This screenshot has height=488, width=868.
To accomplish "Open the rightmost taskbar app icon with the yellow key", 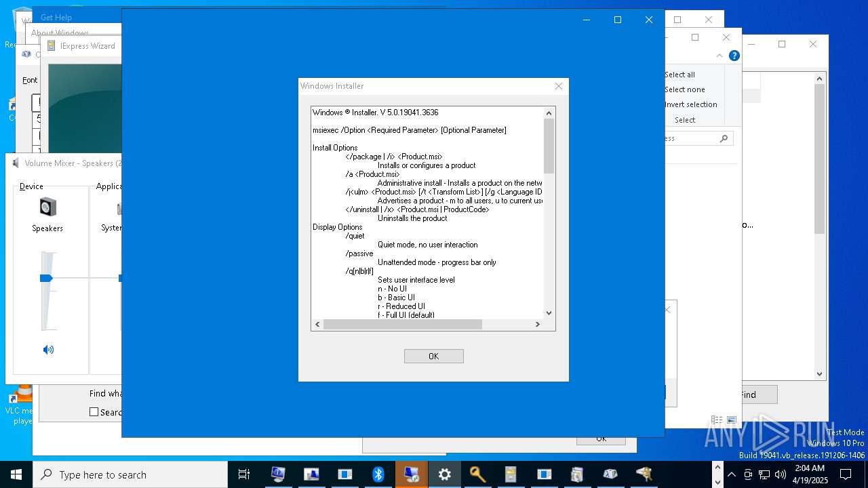I will [644, 474].
